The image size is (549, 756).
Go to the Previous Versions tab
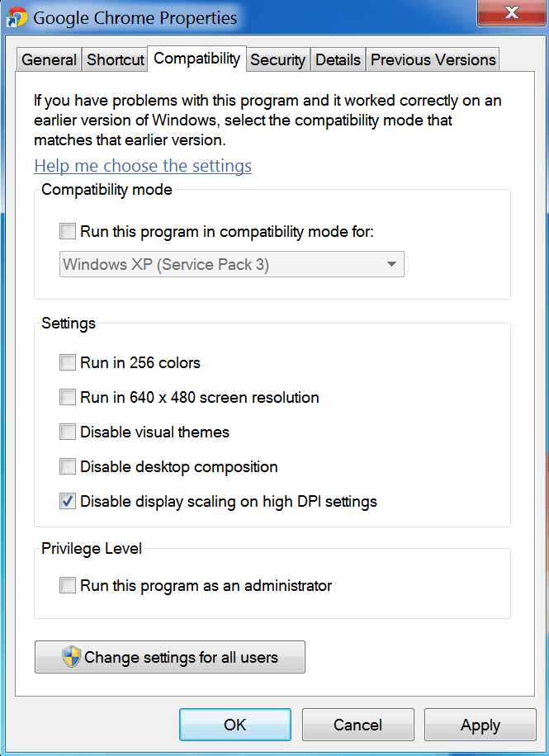(433, 59)
